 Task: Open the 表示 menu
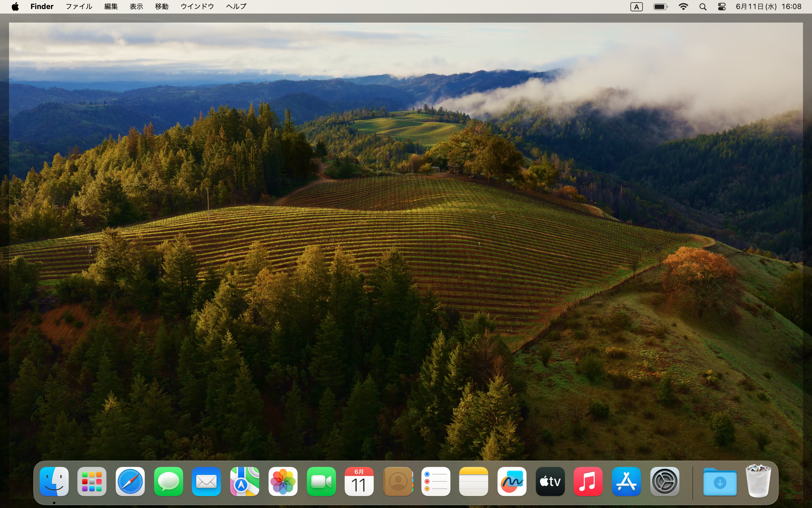point(136,6)
